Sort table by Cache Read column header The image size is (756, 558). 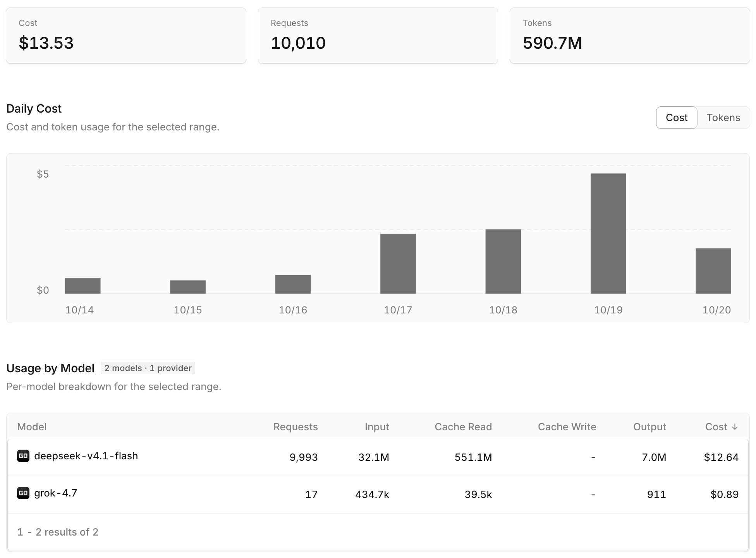click(463, 427)
